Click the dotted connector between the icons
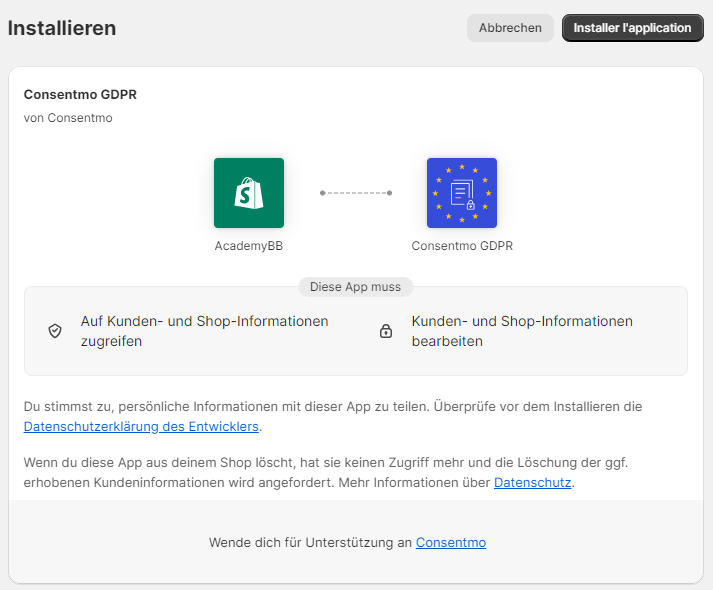The height and width of the screenshot is (590, 713). click(x=355, y=193)
